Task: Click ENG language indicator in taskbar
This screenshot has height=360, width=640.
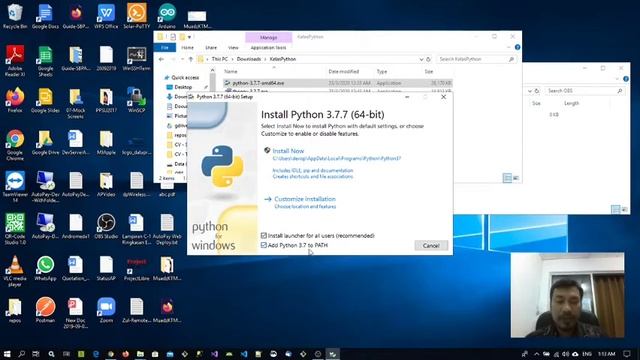Action: coord(587,354)
